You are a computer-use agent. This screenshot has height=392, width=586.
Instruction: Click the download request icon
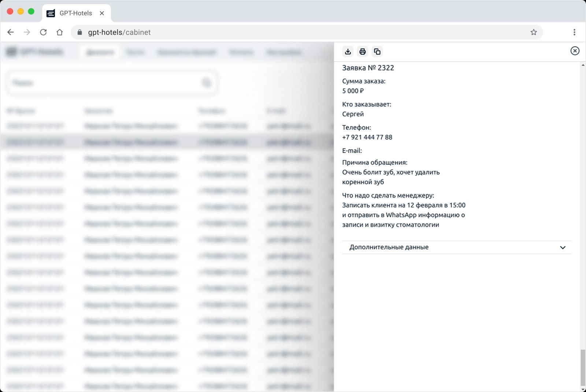(x=348, y=52)
